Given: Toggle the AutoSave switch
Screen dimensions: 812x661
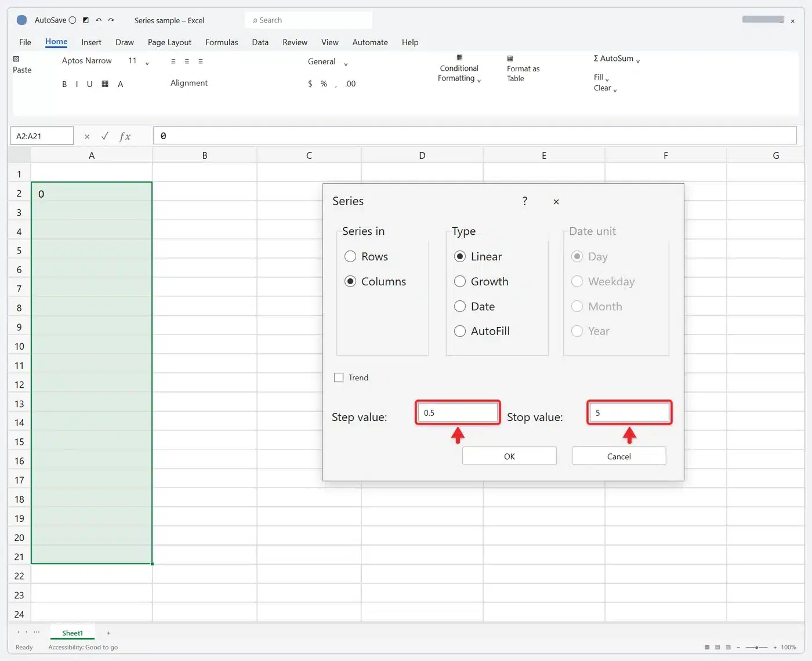Looking at the screenshot, I should coord(72,20).
